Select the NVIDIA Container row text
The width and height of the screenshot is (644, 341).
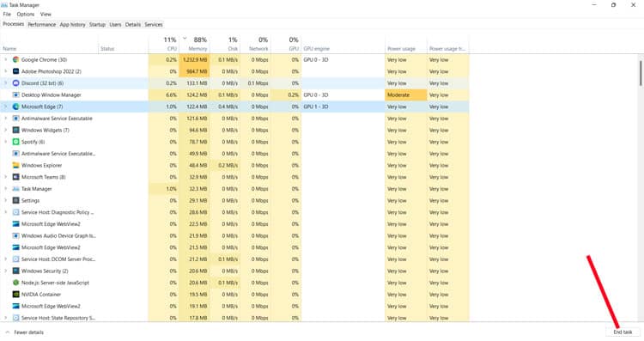click(x=41, y=295)
